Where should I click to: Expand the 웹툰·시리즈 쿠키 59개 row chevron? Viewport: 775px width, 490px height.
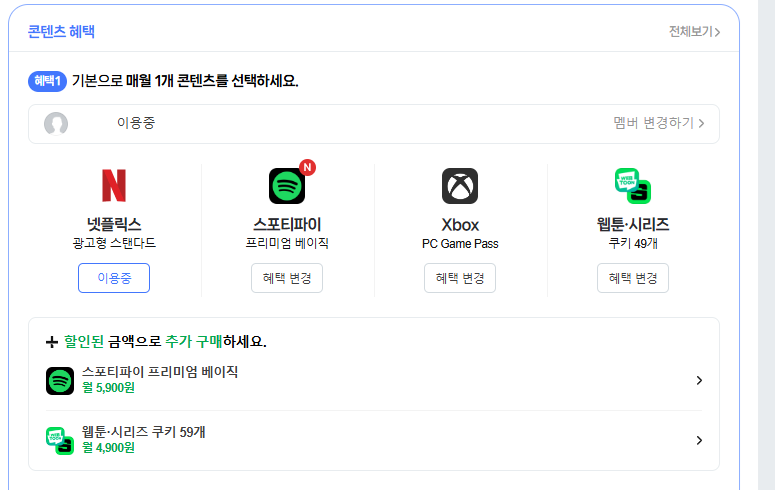(699, 440)
